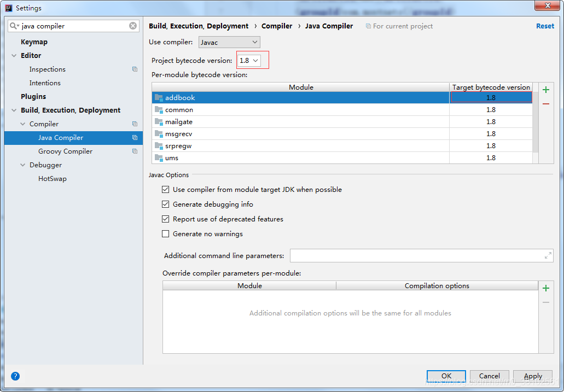This screenshot has width=564, height=392.
Task: Click Cancel button
Action: (490, 376)
